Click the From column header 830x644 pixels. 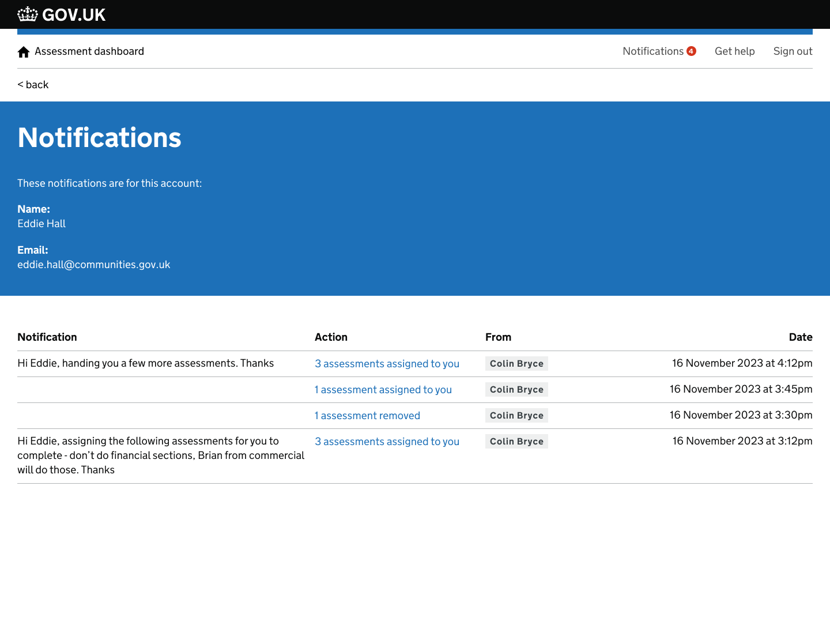(498, 337)
